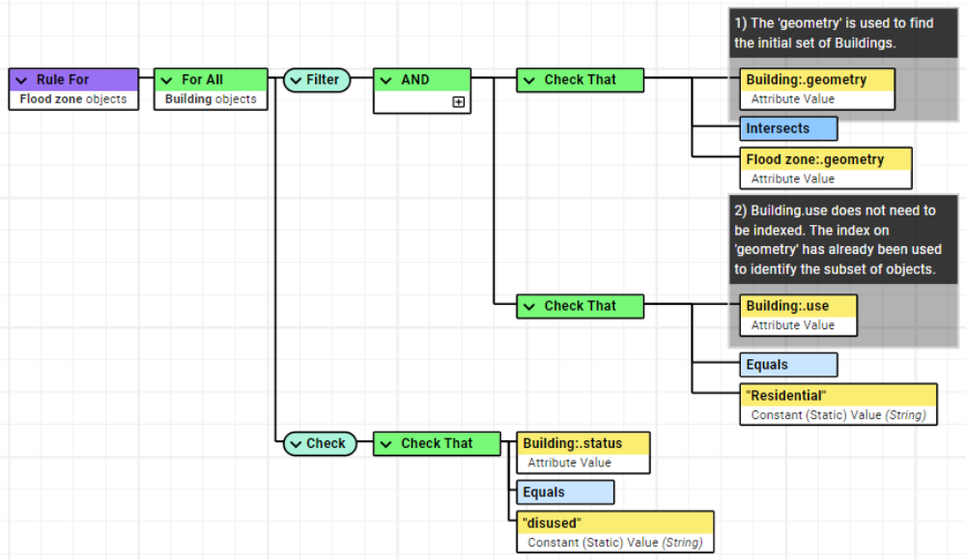Click the Flood zone objects label

tap(72, 98)
